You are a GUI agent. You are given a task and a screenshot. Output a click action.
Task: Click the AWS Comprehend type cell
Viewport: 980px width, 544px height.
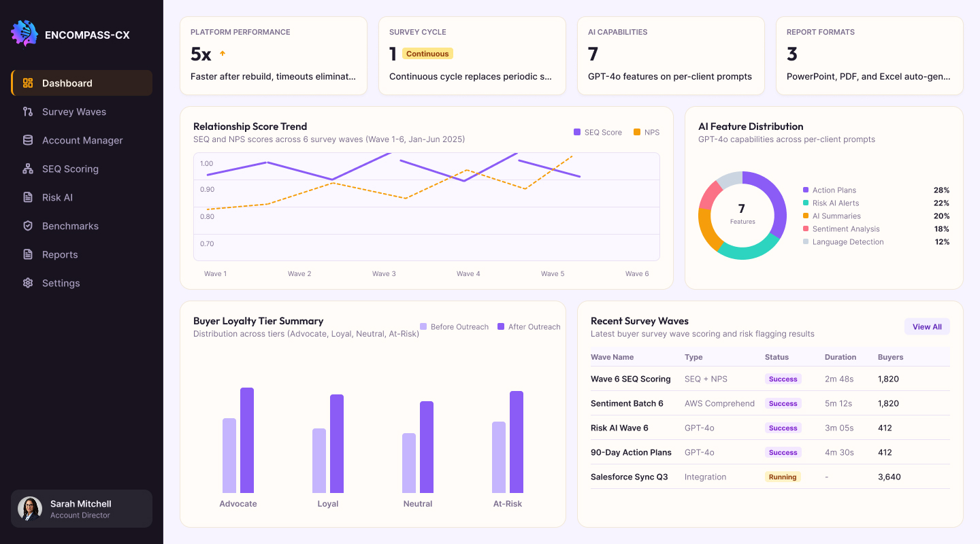(x=719, y=403)
